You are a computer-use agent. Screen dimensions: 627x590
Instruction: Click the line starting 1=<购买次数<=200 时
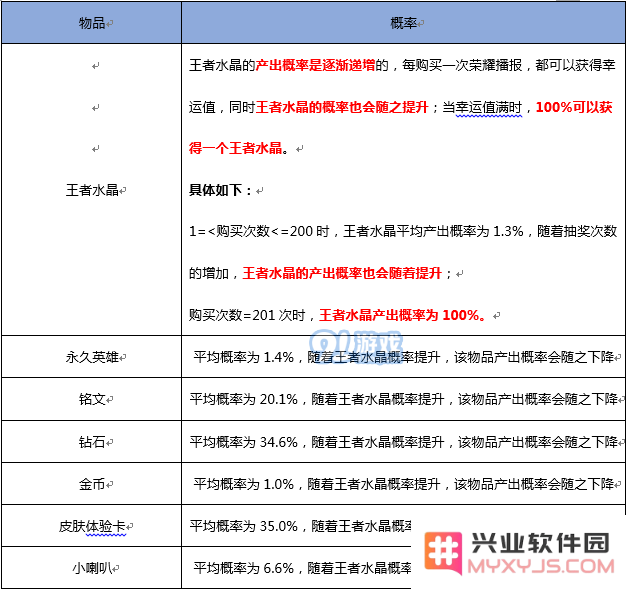(x=403, y=231)
